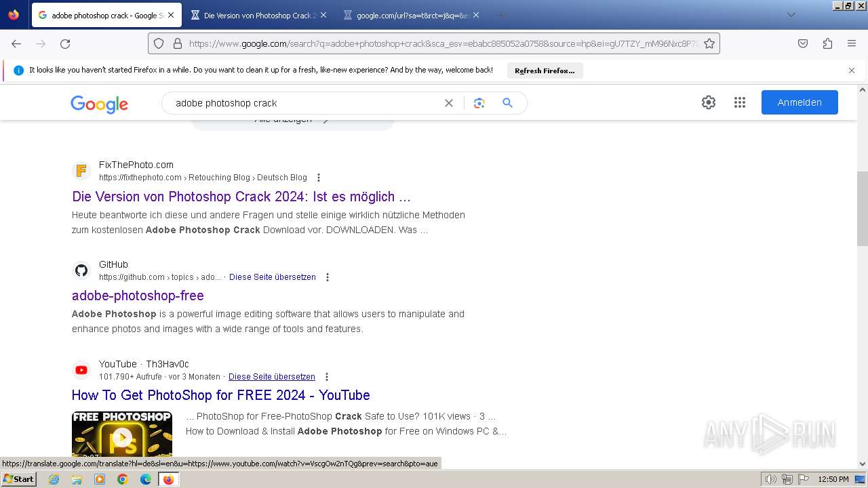Select the Firefox taskbar button
Screen dimensions: 868x488
point(169,479)
